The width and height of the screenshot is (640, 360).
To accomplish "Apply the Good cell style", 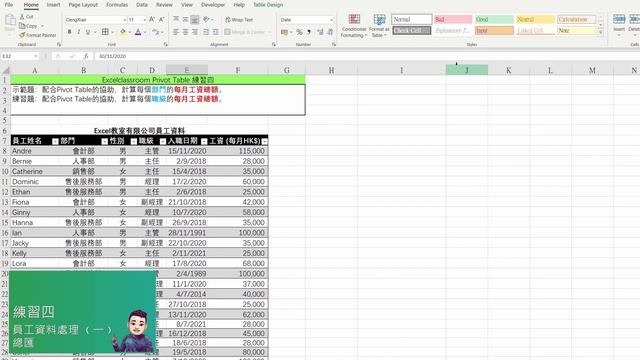I will pyautogui.click(x=494, y=19).
